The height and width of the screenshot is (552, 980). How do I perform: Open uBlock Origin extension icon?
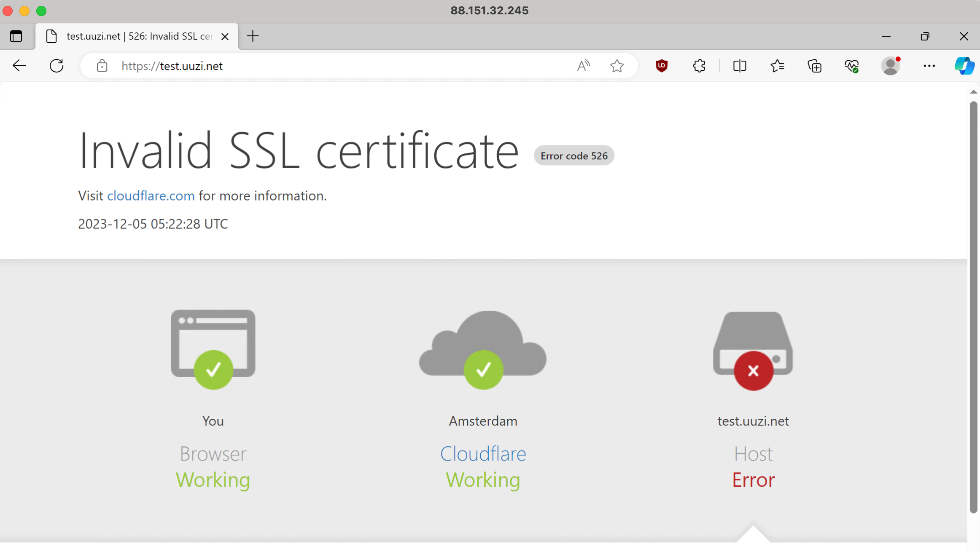pos(662,66)
